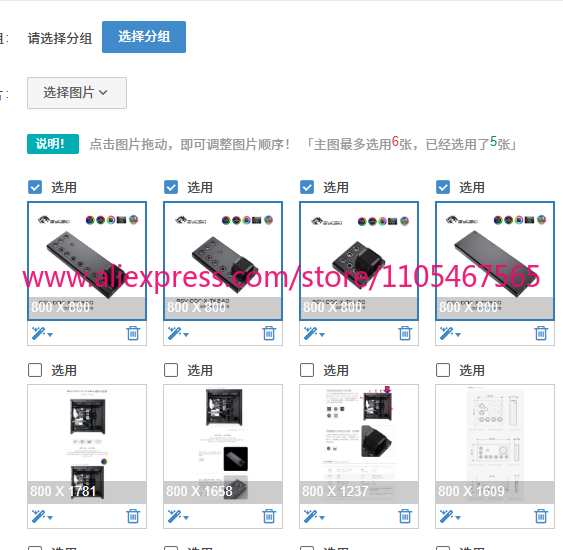Open the 选择图片 dropdown

[77, 93]
